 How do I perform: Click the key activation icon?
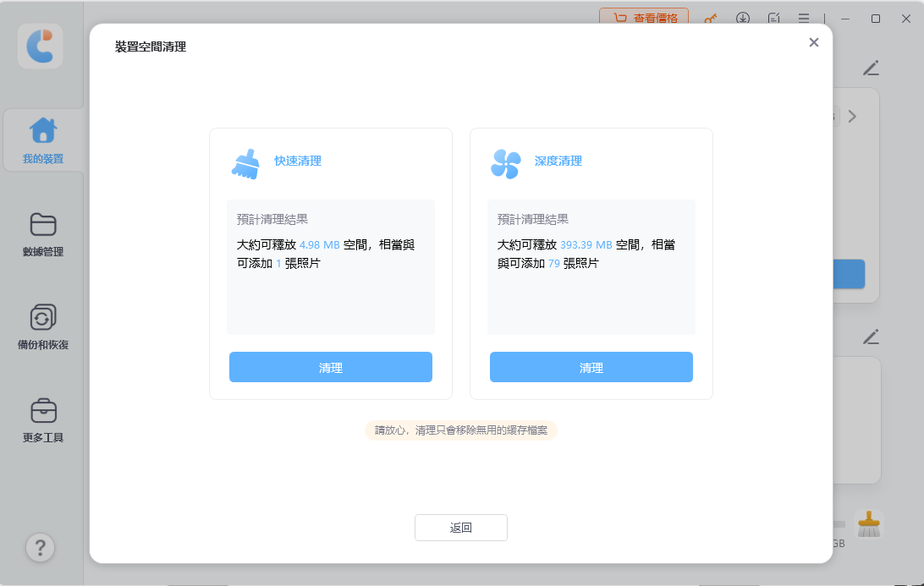click(711, 19)
